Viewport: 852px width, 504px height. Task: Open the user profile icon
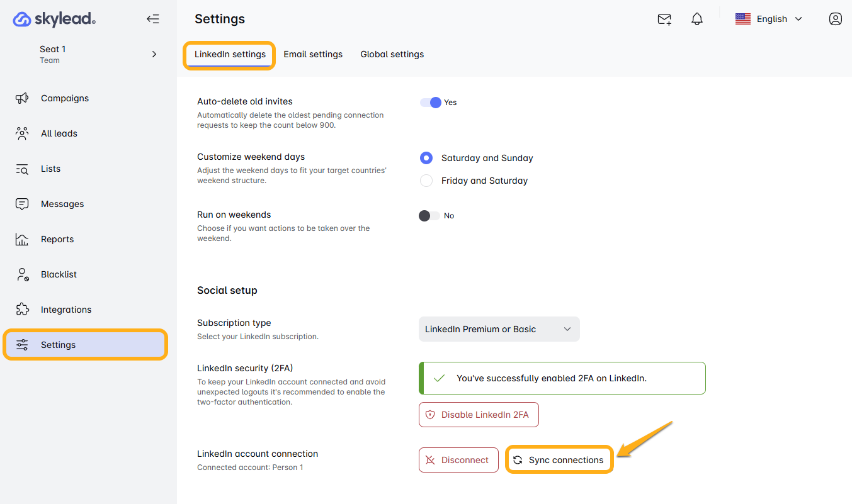point(836,19)
